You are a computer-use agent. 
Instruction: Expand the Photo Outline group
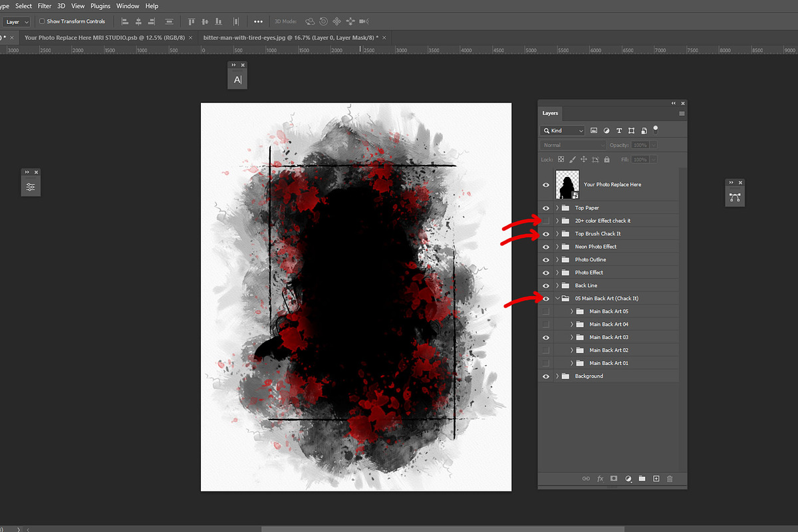557,259
